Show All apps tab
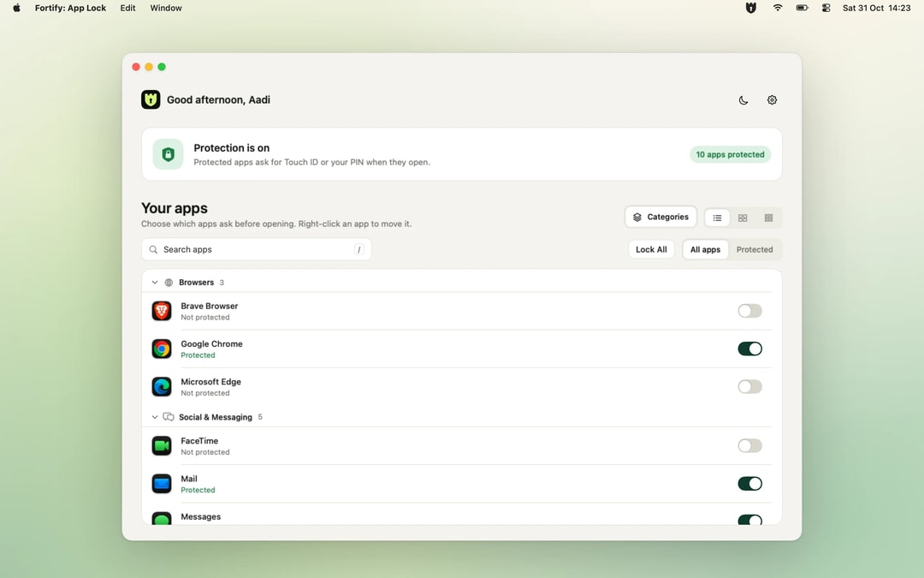924x578 pixels. pyautogui.click(x=705, y=249)
